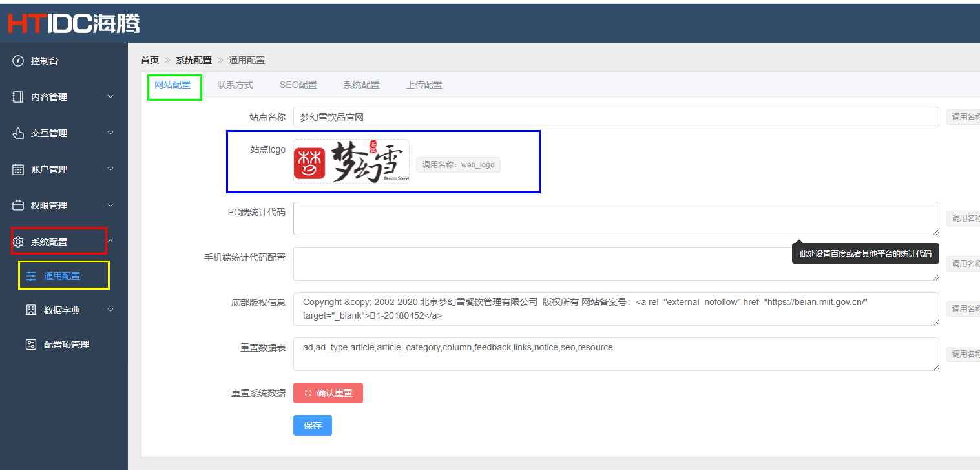Click the 站点logo label
The height and width of the screenshot is (470, 980).
268,149
